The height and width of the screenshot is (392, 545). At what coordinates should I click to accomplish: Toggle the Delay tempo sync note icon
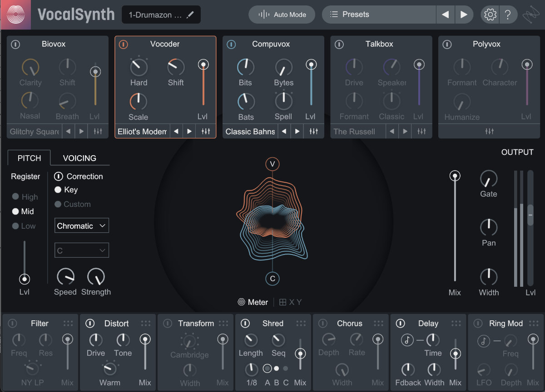pyautogui.click(x=407, y=340)
